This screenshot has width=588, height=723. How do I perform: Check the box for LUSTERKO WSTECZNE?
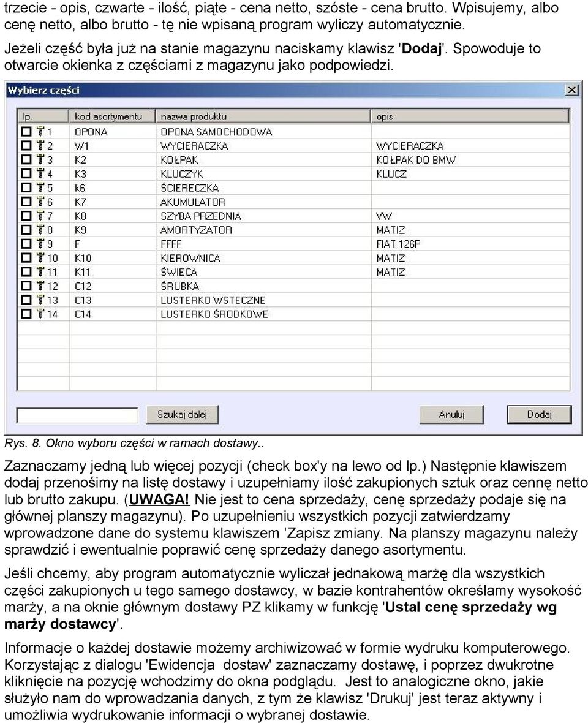click(26, 300)
